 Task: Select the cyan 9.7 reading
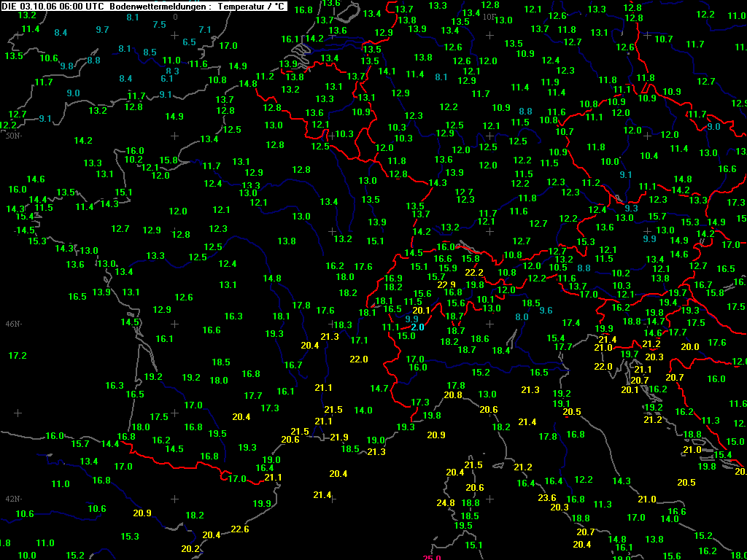click(x=102, y=29)
